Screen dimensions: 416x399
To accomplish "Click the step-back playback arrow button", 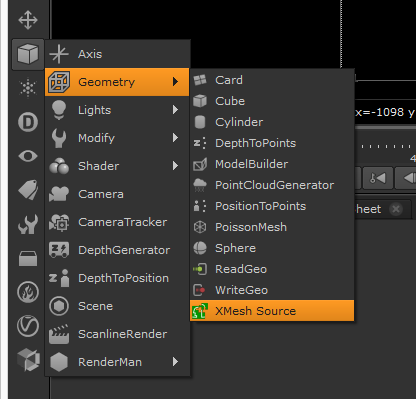I will click(406, 178).
